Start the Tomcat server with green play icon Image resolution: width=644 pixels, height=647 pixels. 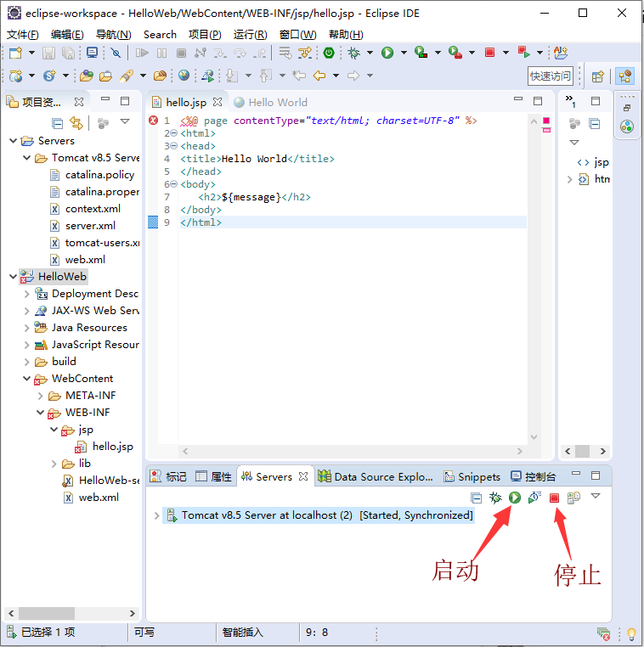click(515, 498)
